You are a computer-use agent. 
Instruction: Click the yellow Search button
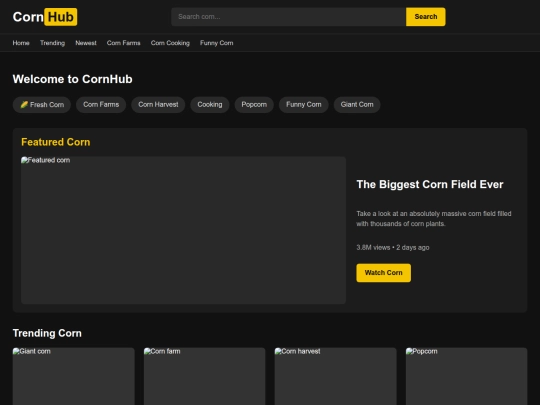coord(426,17)
